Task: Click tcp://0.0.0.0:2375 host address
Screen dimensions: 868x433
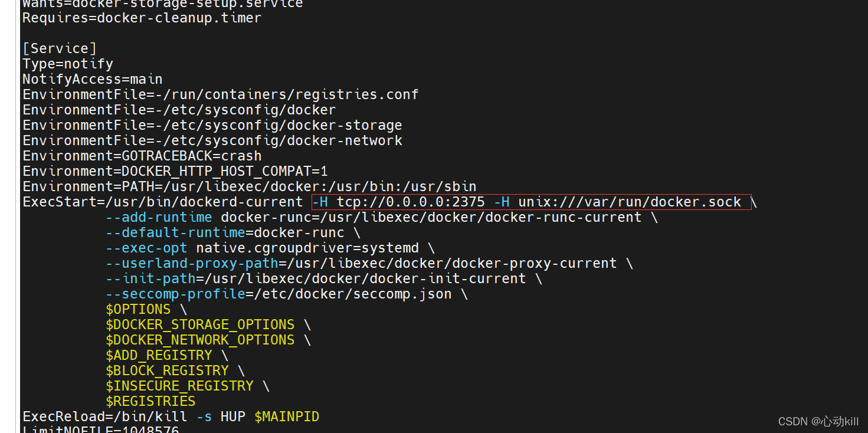Action: tap(411, 202)
